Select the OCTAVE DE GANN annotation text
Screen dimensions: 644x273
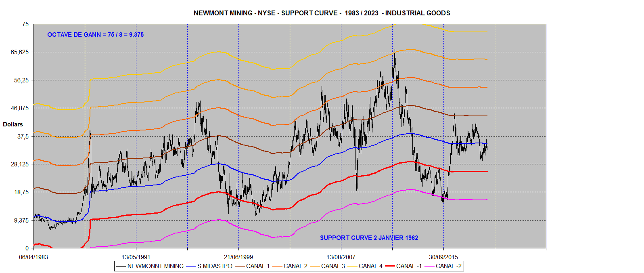(95, 35)
